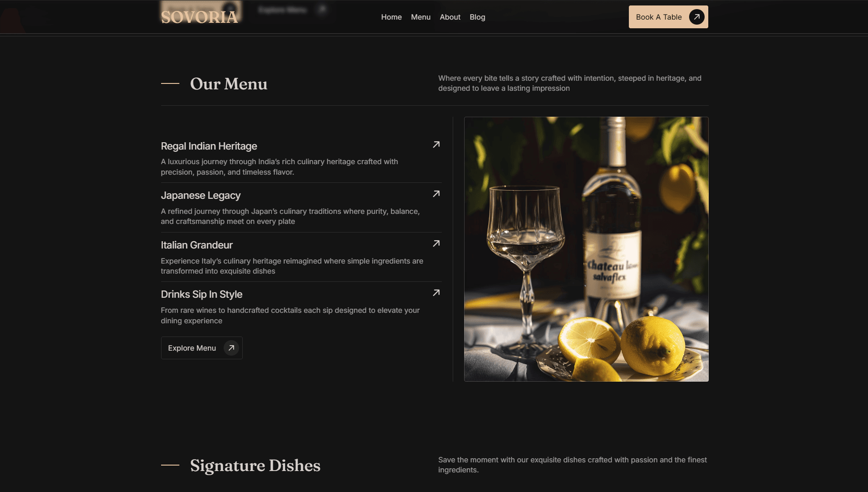Viewport: 868px width, 492px height.
Task: Open the Home nav item
Action: 392,17
